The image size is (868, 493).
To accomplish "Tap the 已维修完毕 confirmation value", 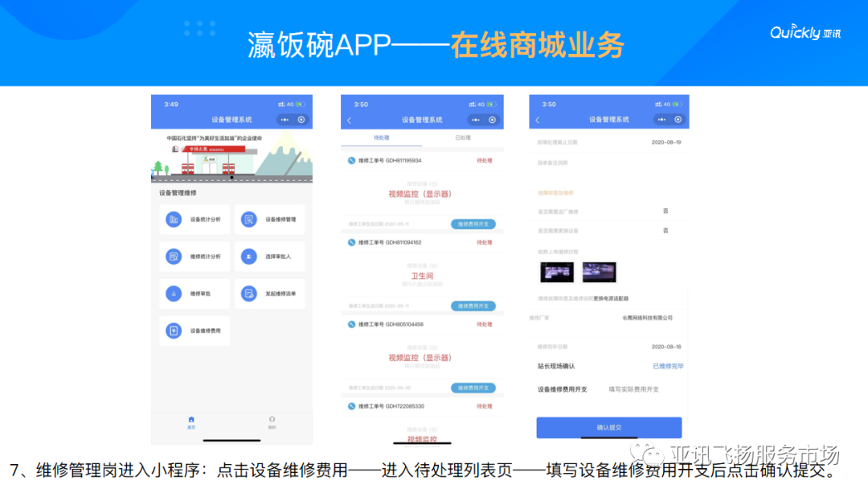I will click(668, 366).
